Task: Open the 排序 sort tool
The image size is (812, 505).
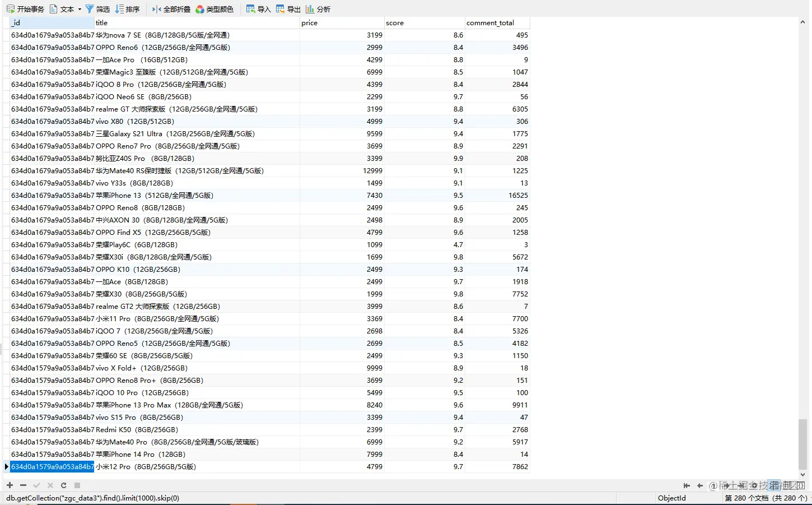Action: point(128,9)
